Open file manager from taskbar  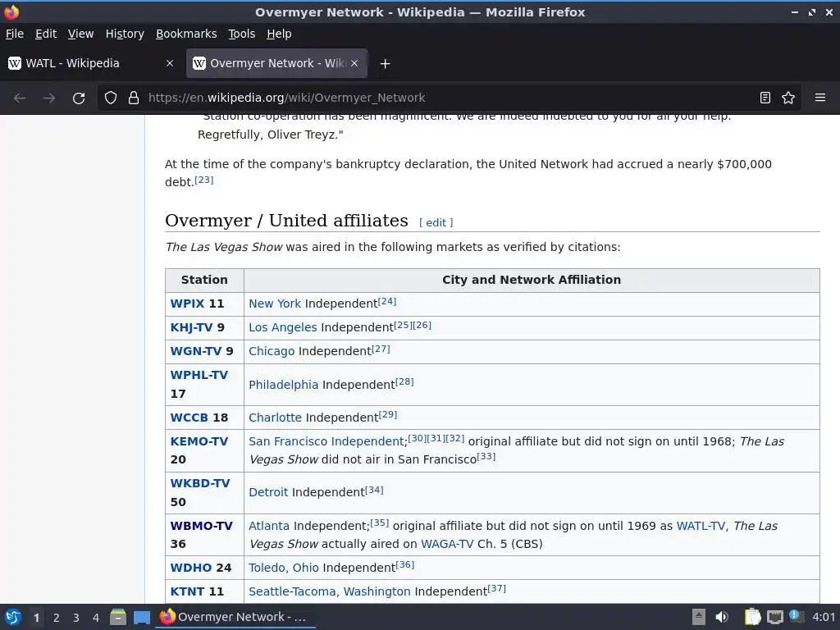coord(118,617)
